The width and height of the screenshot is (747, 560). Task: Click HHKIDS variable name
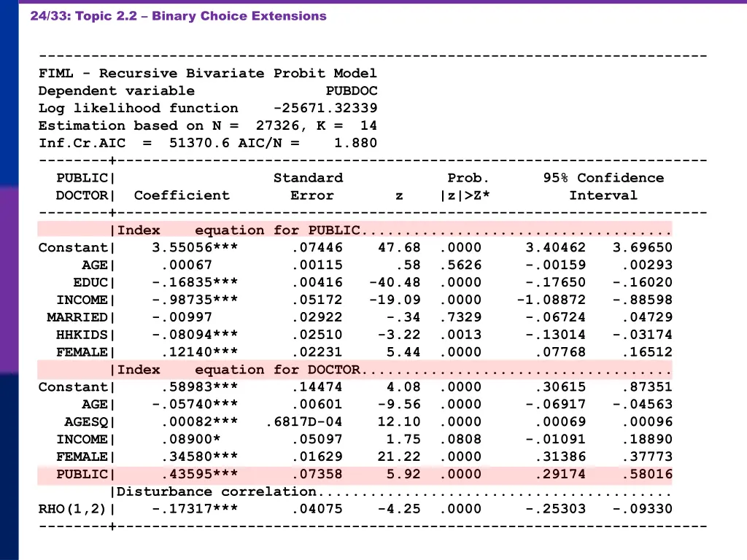82,335
